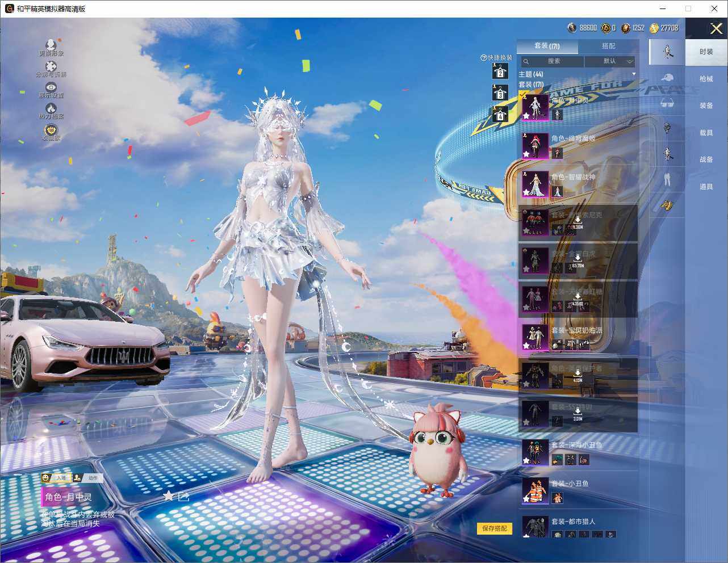Select the 角色-智耀战神 outfit thumbnail

click(535, 184)
